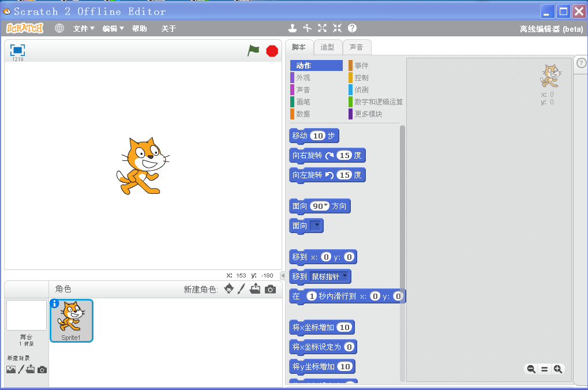The height and width of the screenshot is (390, 588).
Task: Paint a new sprite with brush icon
Action: point(241,288)
